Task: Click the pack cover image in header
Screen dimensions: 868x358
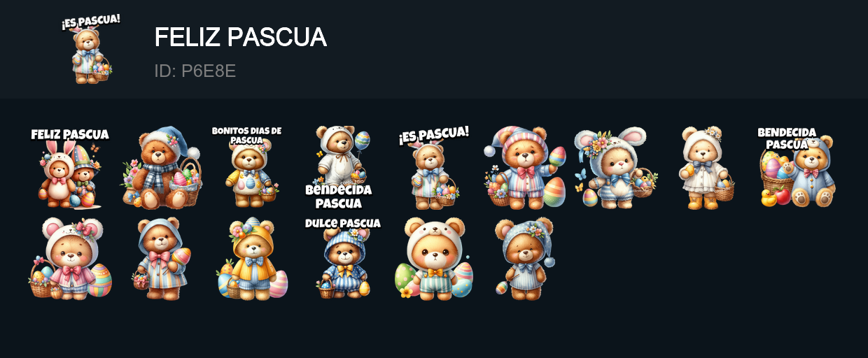Action: [91, 49]
